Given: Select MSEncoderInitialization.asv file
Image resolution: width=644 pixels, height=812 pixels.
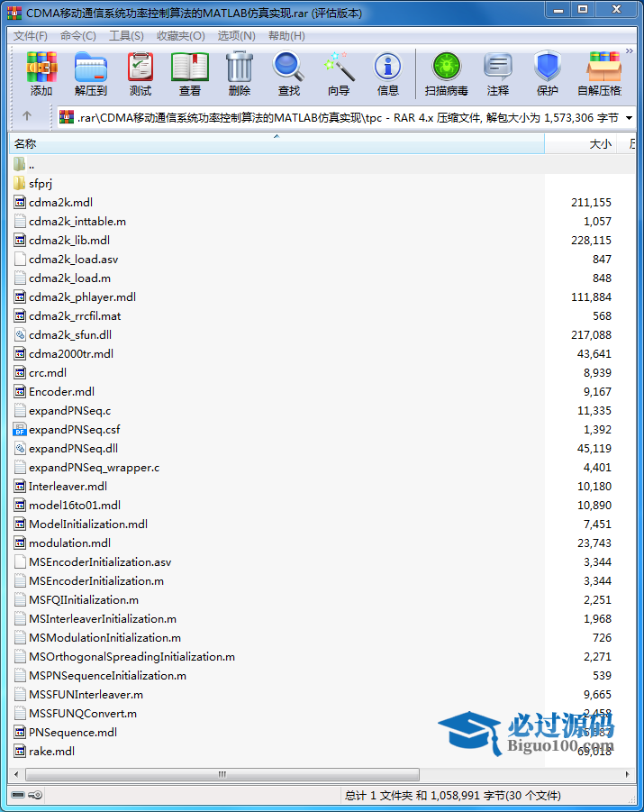Looking at the screenshot, I should click(x=100, y=561).
